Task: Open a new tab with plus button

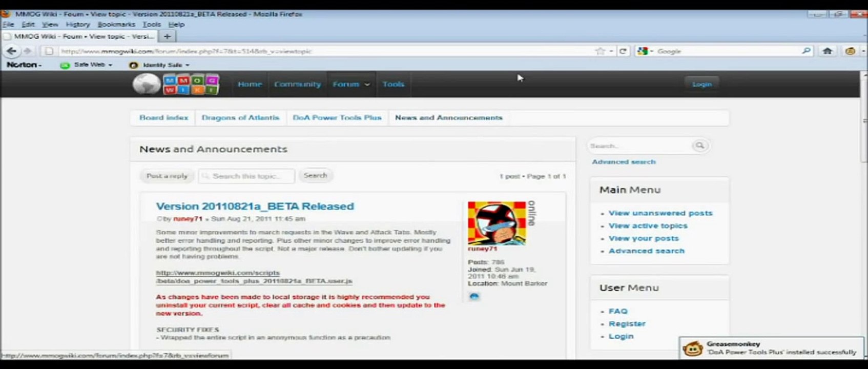Action: pyautogui.click(x=167, y=36)
